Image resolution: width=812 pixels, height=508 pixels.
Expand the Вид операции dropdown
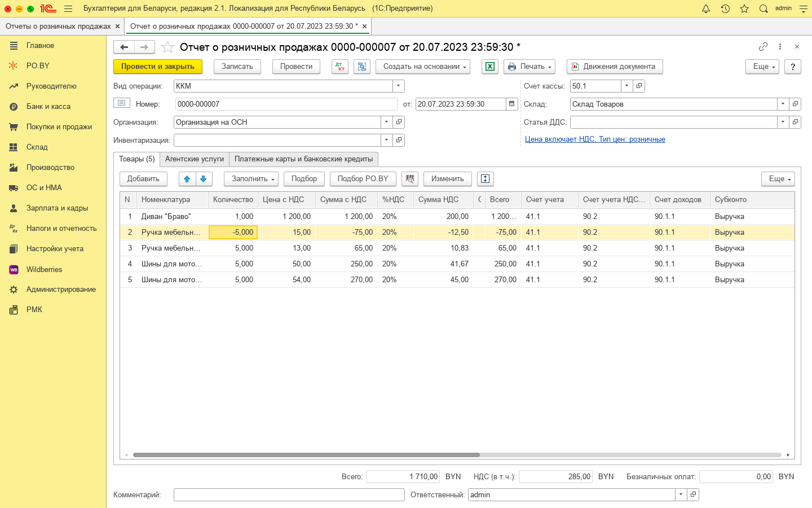399,86
